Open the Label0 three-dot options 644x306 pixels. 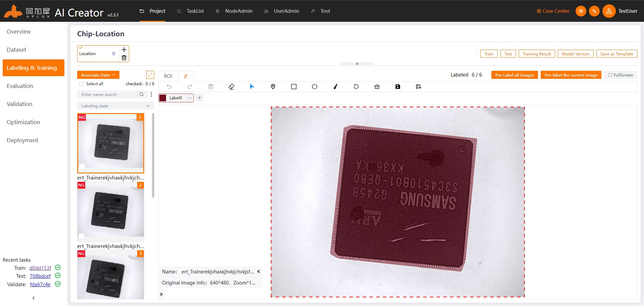tap(190, 98)
